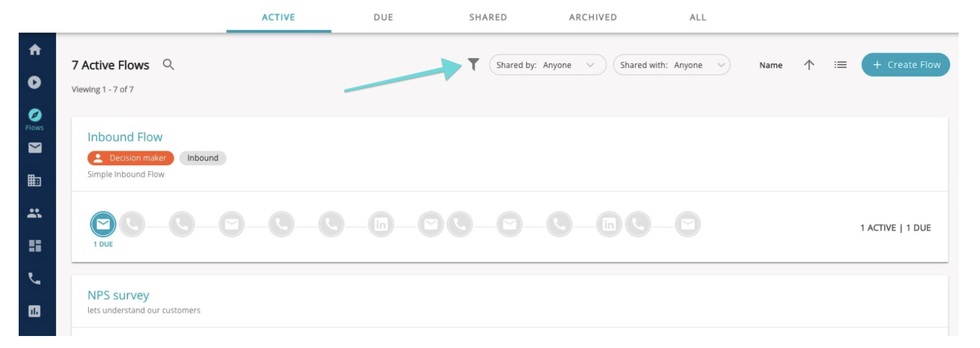
Task: Click the first LinkedIn step in Inbound Flow
Action: 381,225
